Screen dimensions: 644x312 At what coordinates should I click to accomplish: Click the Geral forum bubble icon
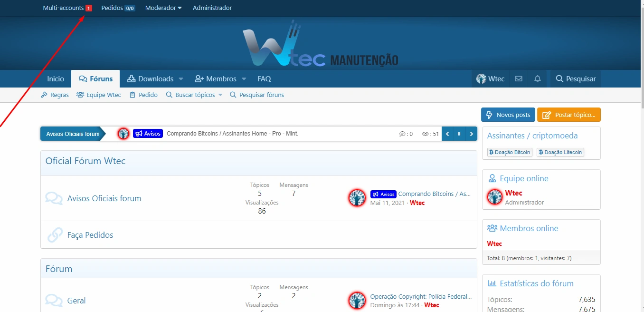[x=54, y=301]
